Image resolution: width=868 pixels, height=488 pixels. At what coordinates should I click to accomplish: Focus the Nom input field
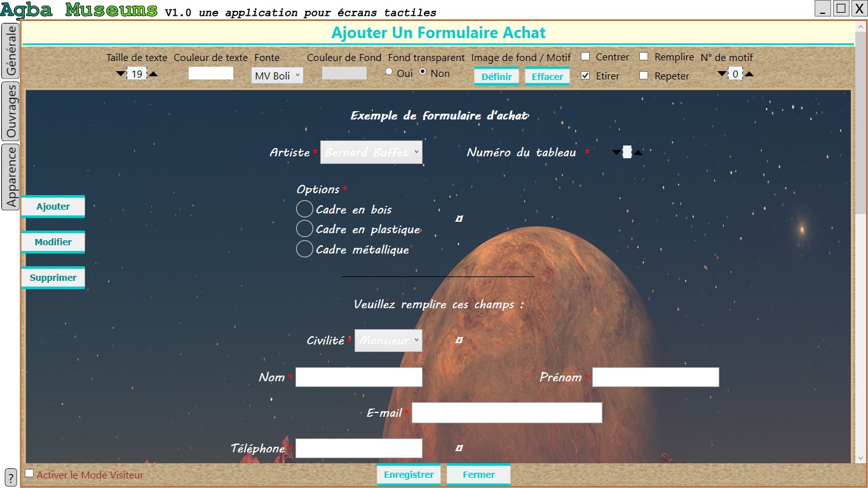pos(359,377)
